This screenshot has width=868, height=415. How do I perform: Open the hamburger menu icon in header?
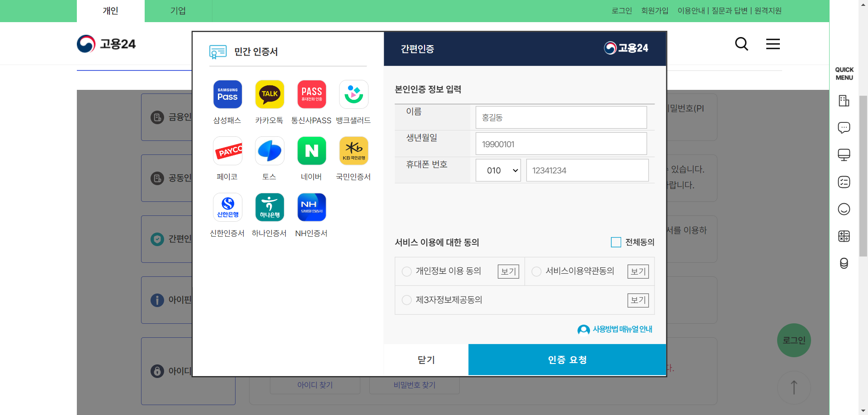point(773,44)
